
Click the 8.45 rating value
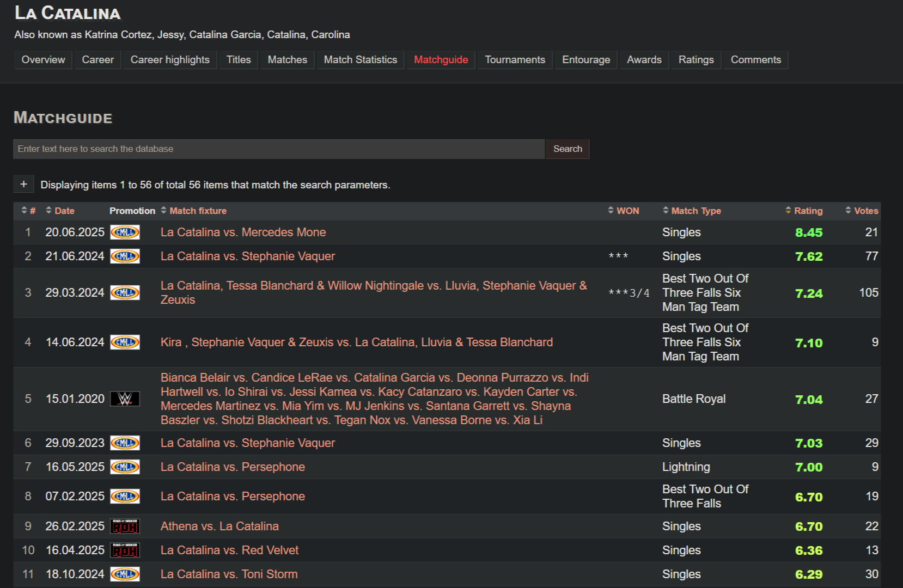(809, 233)
